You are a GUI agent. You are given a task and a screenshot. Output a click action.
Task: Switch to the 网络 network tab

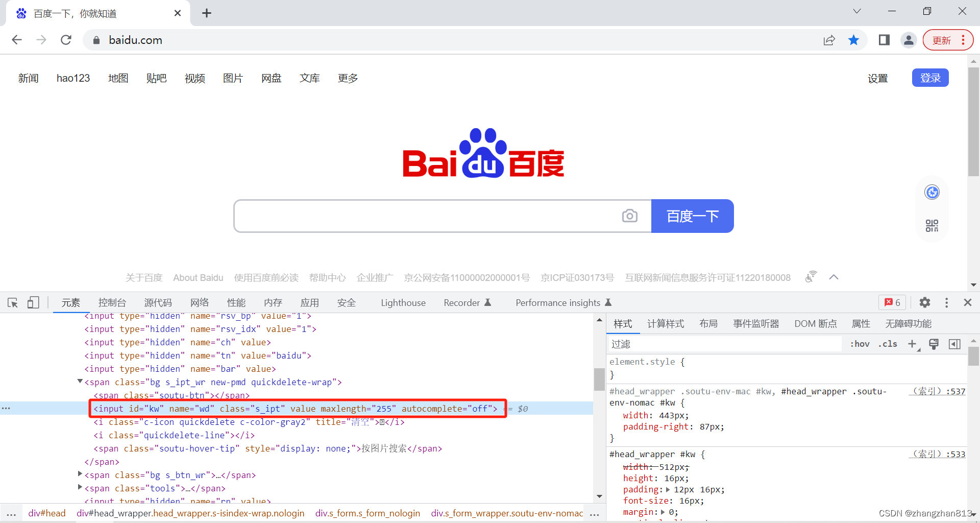(200, 303)
